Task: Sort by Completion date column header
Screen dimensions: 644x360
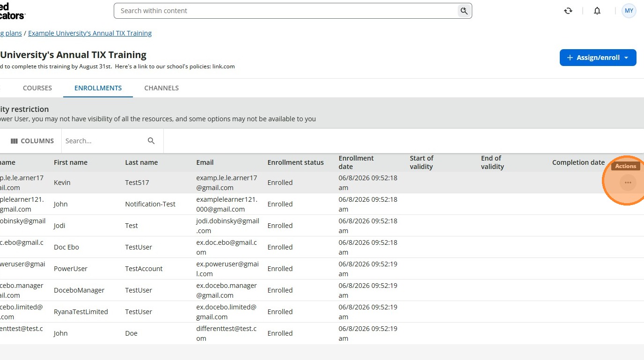Action: click(x=578, y=162)
